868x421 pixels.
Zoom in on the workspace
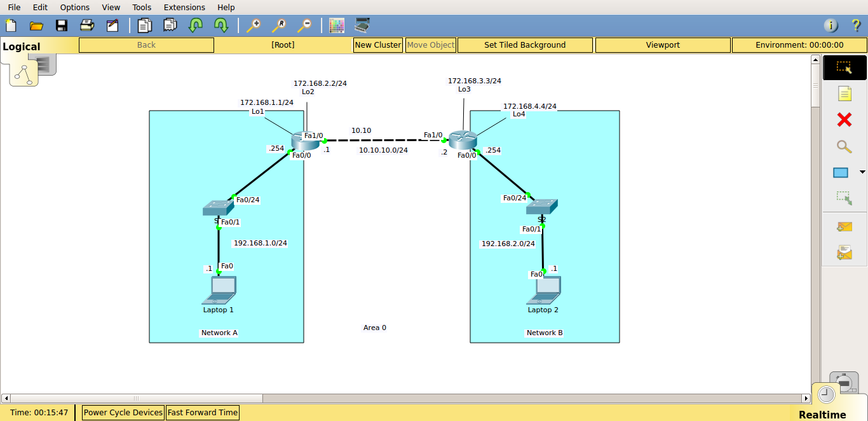coord(254,25)
